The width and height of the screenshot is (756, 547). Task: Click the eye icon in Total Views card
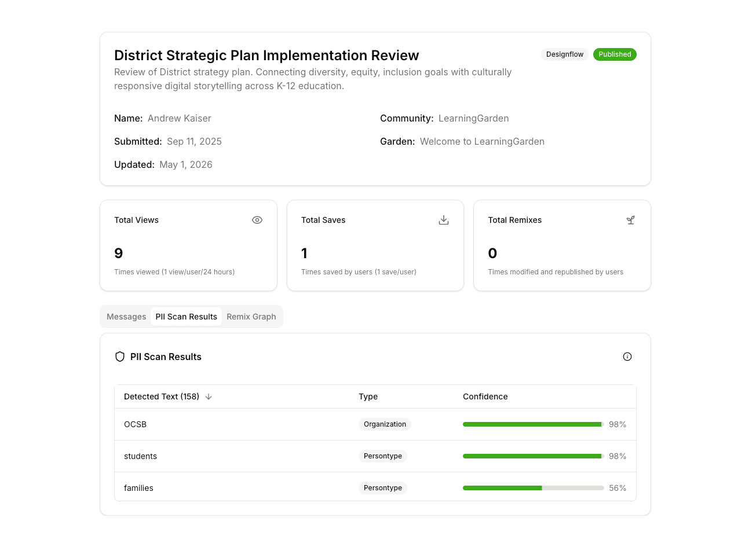pyautogui.click(x=257, y=220)
